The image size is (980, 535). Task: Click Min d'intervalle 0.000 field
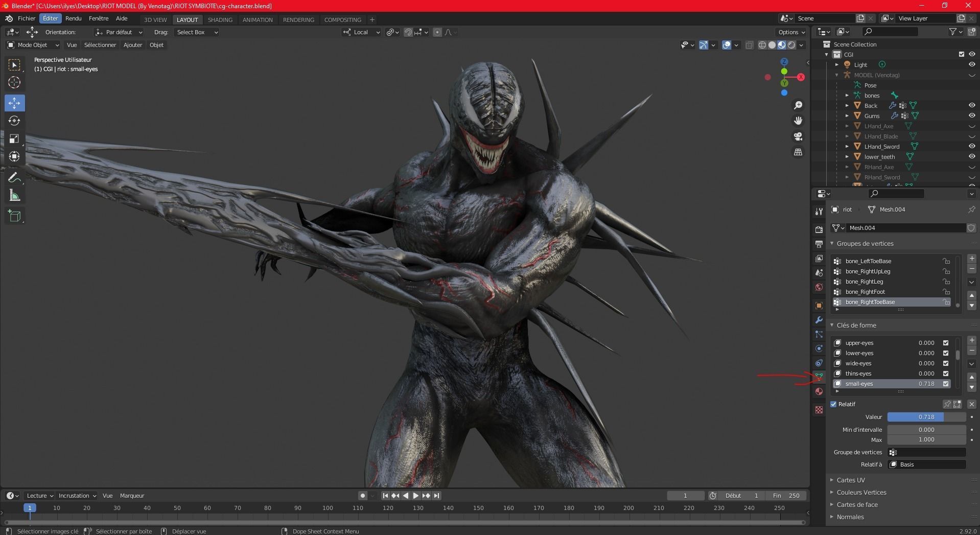tap(926, 430)
